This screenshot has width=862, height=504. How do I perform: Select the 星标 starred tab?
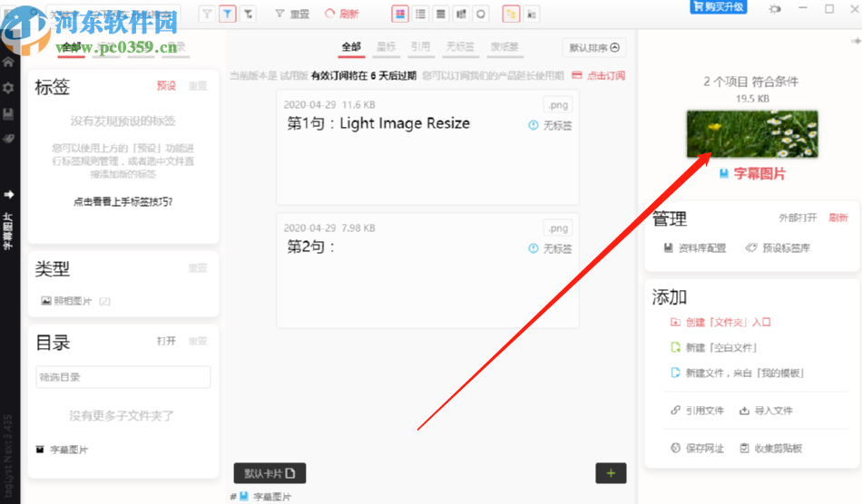coord(386,46)
